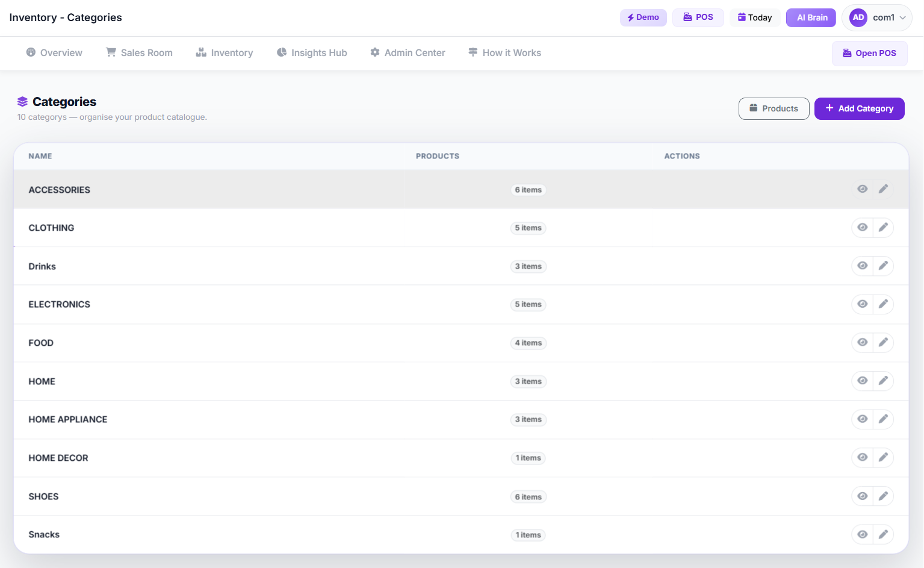Edit the HOME APPLIANCE category pencil icon
The width and height of the screenshot is (924, 568).
pyautogui.click(x=883, y=419)
